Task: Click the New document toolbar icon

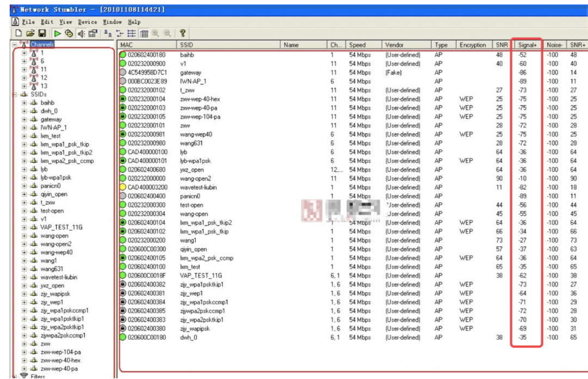Action: tap(19, 33)
